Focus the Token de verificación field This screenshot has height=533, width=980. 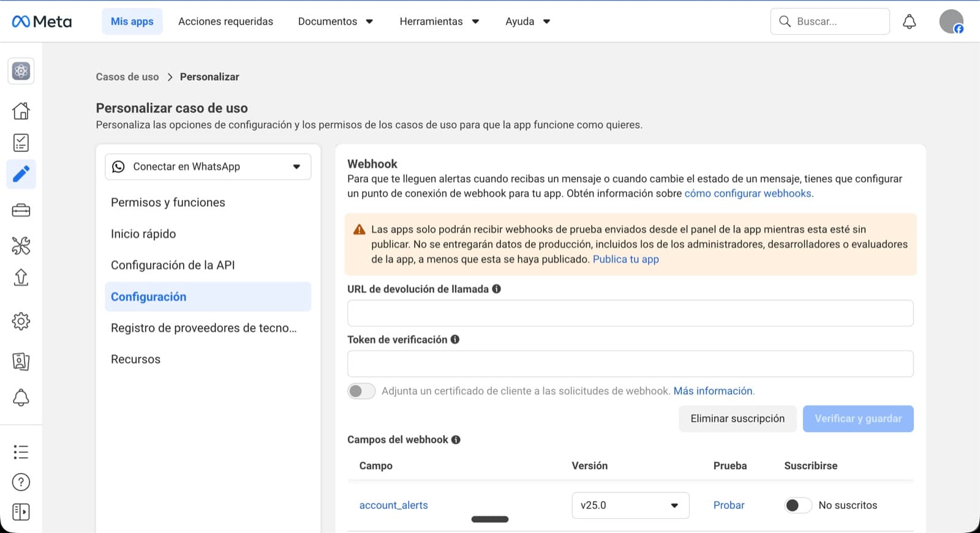(x=630, y=364)
